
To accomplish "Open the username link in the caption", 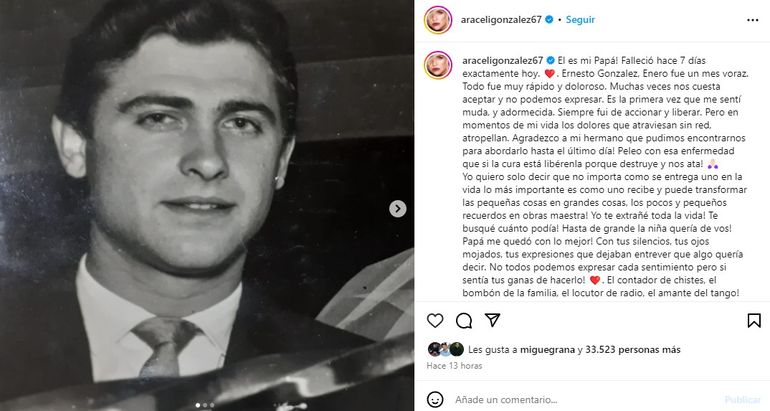I will coord(503,59).
